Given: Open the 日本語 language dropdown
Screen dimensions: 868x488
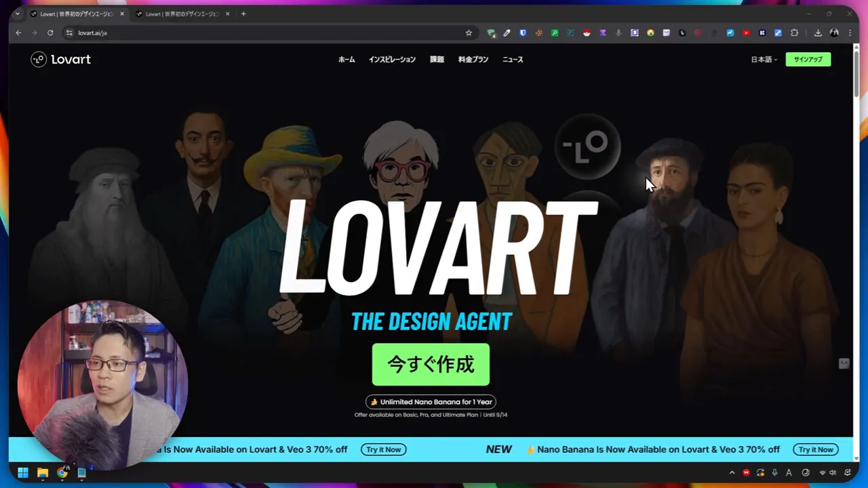Looking at the screenshot, I should pyautogui.click(x=764, y=60).
